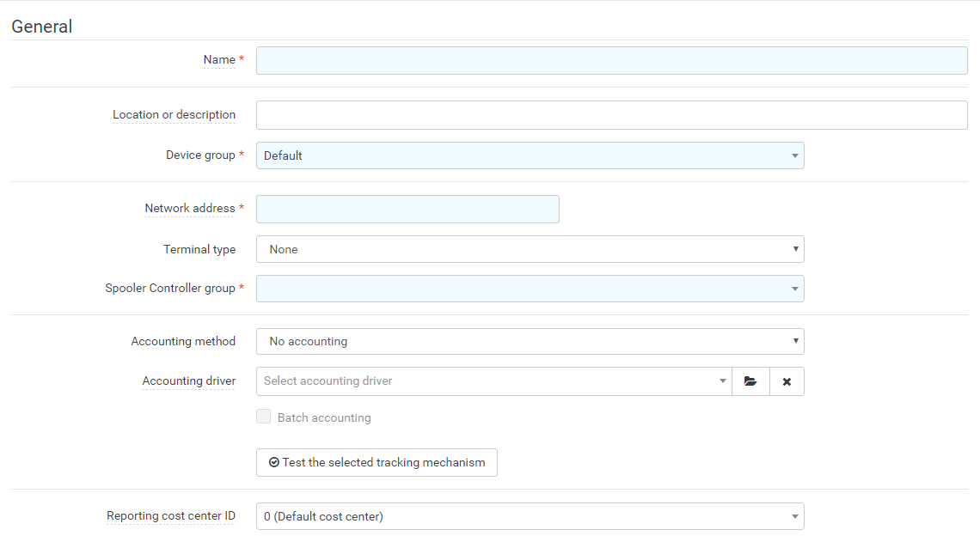Viewport: 980px width, 542px height.
Task: Click the Reporting cost center ID label
Action: 170,516
